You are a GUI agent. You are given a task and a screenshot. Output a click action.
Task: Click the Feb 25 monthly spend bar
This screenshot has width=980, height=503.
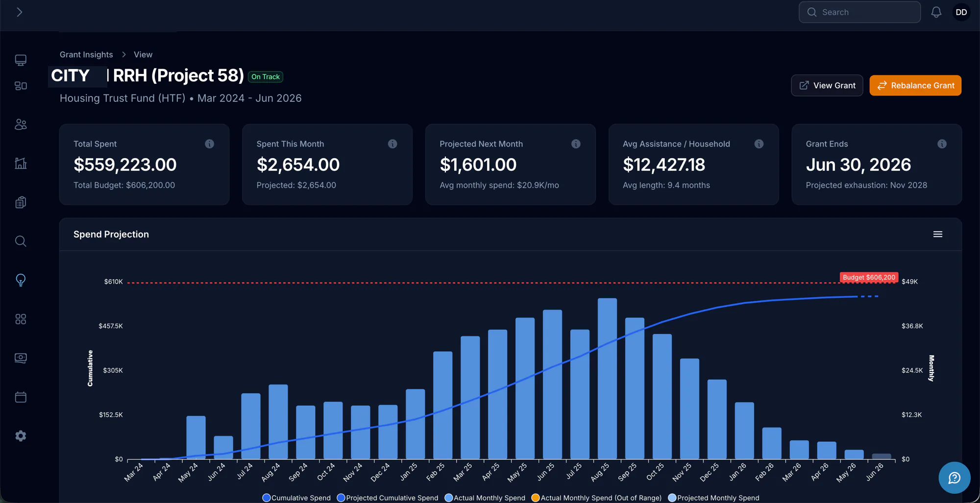[442, 405]
